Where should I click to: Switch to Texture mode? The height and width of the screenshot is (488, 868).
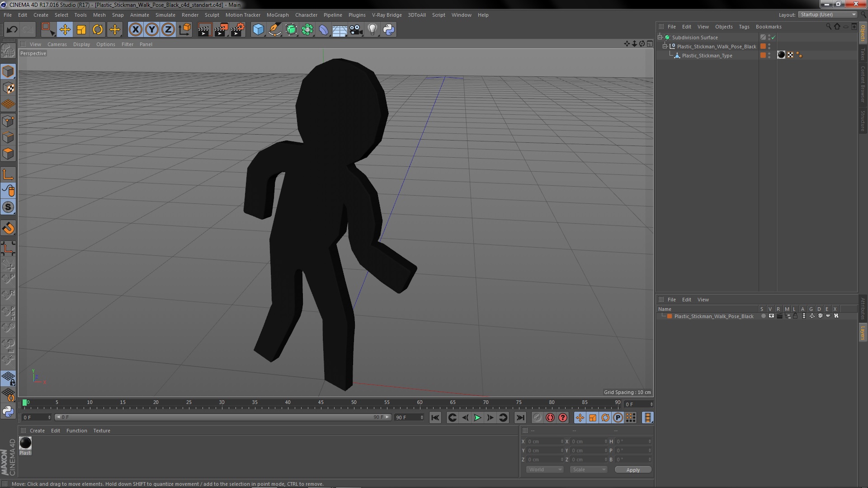tap(8, 88)
